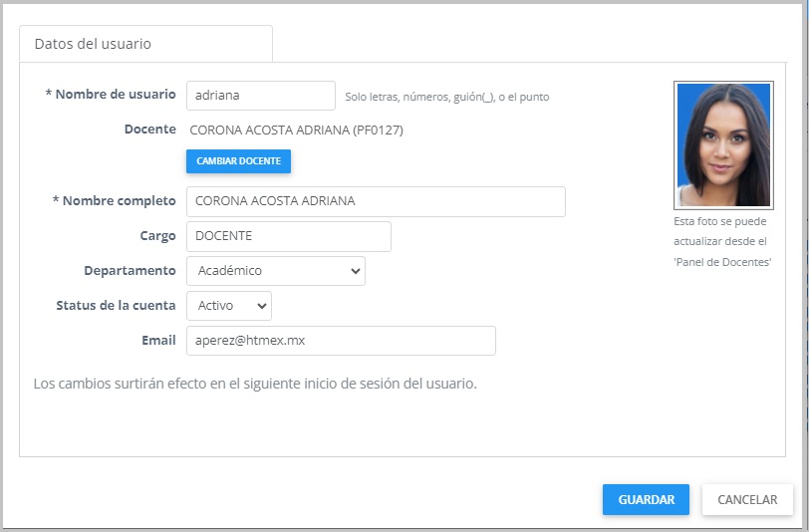
Task: Click the 'Solo letras, números' hint text
Action: click(446, 98)
